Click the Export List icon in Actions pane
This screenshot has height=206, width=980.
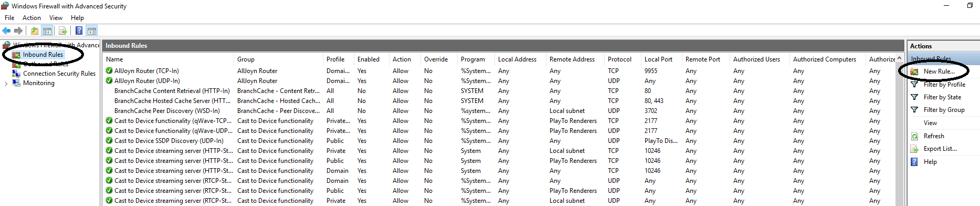(x=914, y=149)
